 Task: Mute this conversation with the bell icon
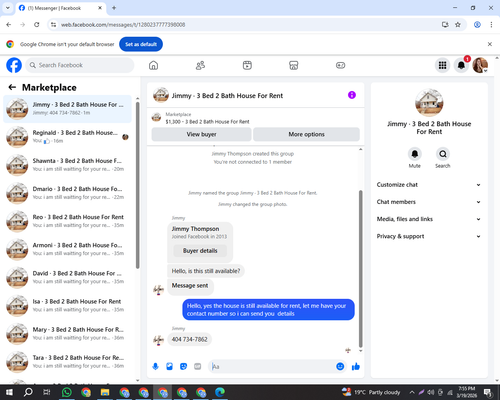[415, 154]
